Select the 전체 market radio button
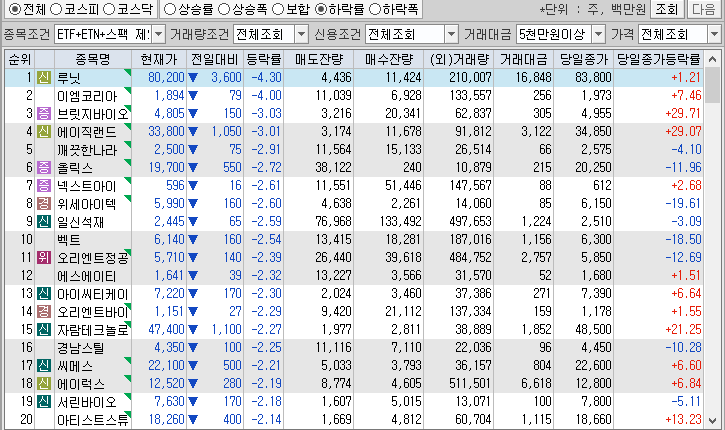Image resolution: width=725 pixels, height=430 pixels. coord(15,9)
